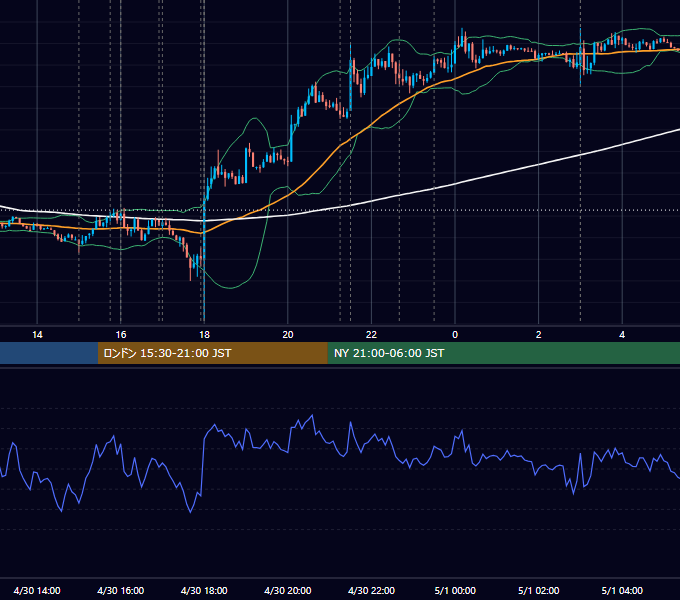Click the 4/30 20:00 date label
The width and height of the screenshot is (680, 600).
288,590
